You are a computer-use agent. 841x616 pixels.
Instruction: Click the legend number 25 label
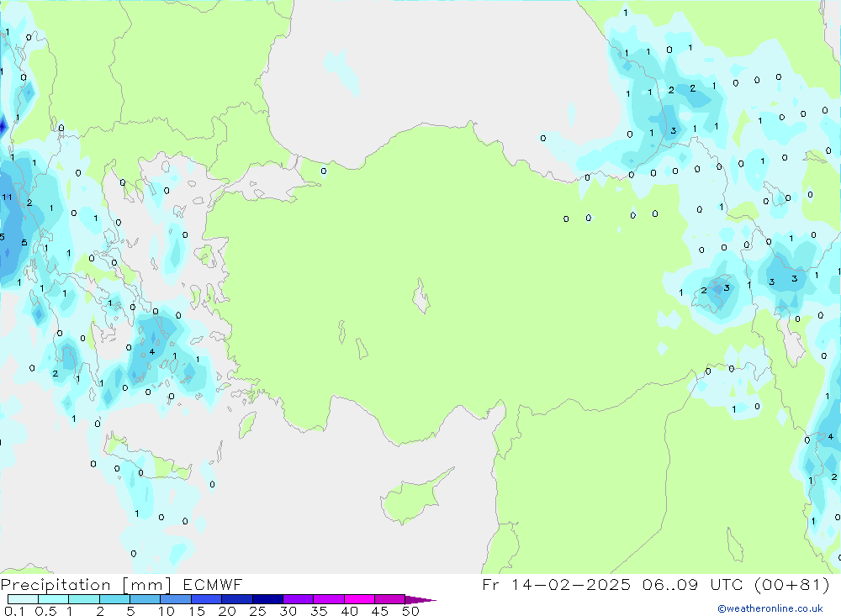[257, 611]
